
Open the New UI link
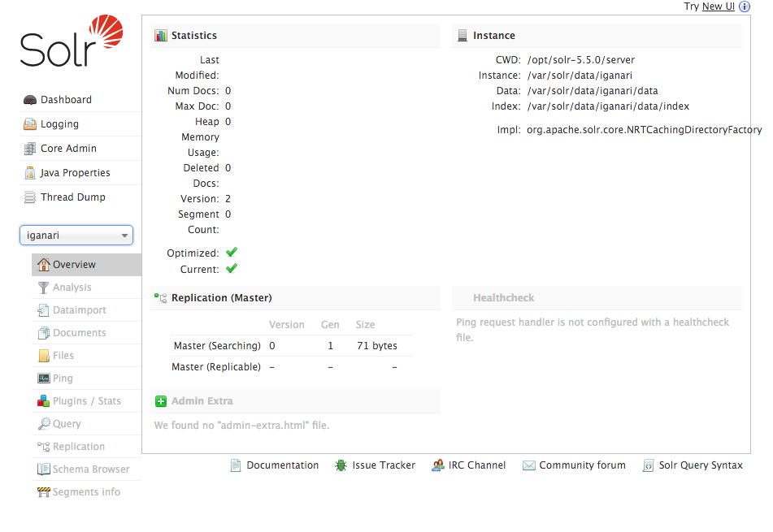pos(719,6)
